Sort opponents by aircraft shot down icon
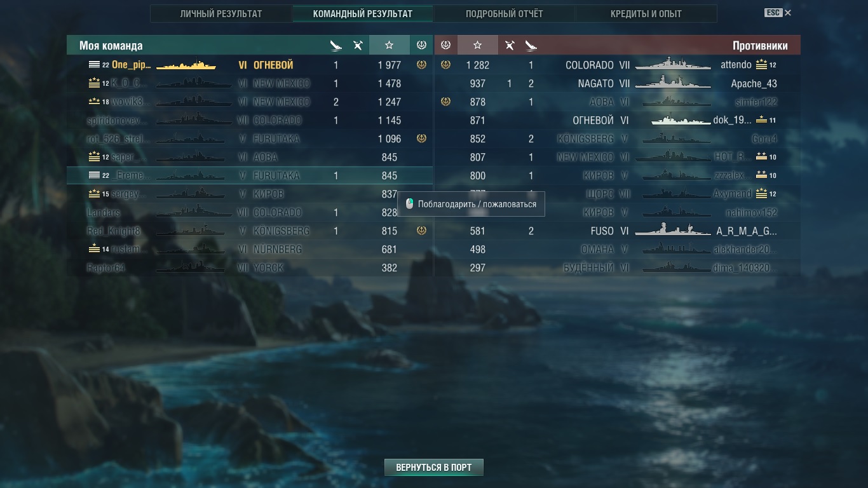This screenshot has width=868, height=488. click(510, 45)
